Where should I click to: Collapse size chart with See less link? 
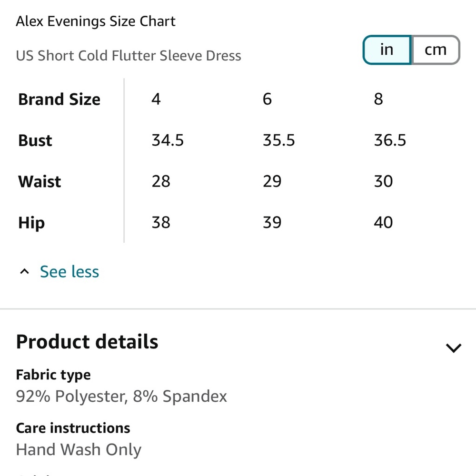coord(69,271)
